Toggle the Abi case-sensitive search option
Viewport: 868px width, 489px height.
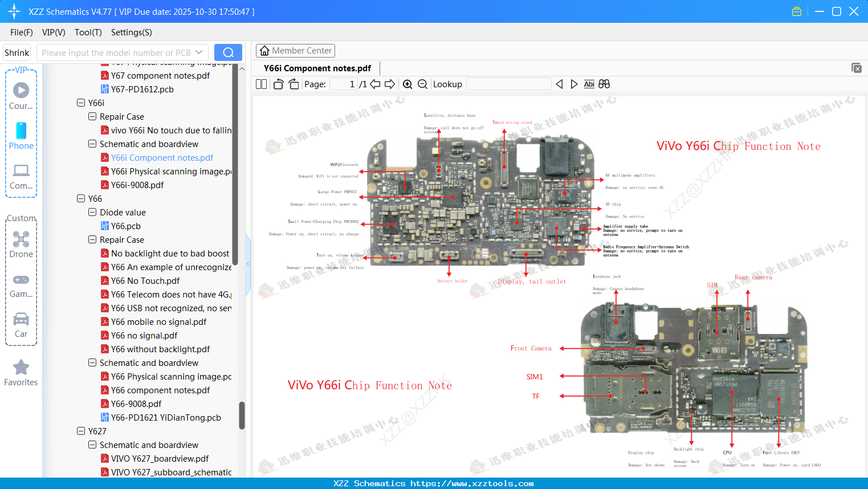589,84
